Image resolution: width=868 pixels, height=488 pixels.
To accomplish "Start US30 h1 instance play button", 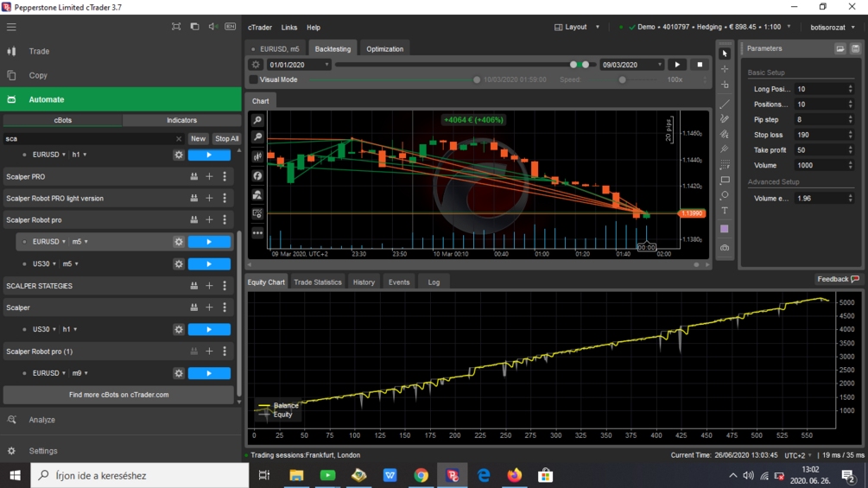I will coord(209,329).
